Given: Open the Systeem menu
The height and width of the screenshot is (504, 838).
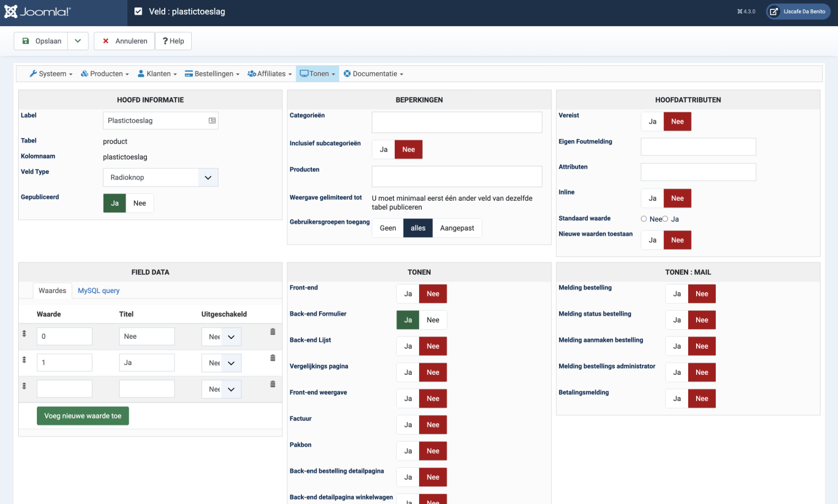Looking at the screenshot, I should tap(51, 74).
